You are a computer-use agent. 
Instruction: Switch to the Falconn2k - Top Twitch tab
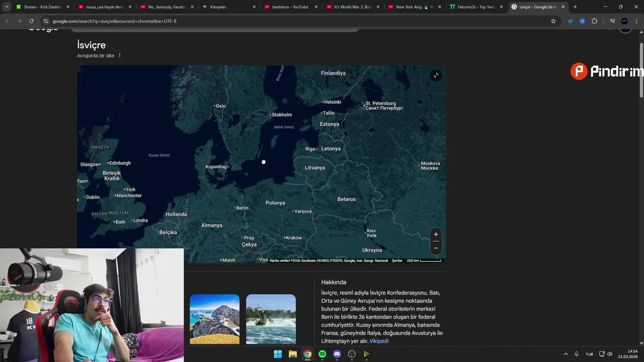click(x=476, y=7)
